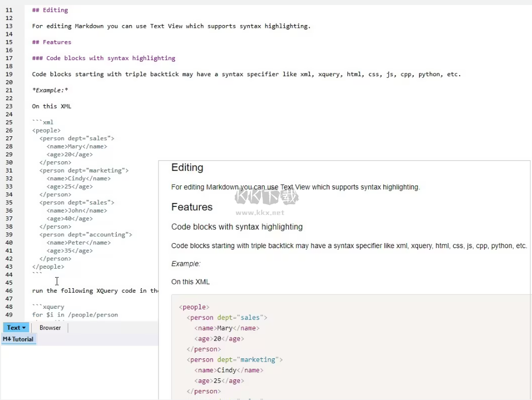Screen dimensions: 532x400
Task: Open the Text tab dropdown arrow
Action: 24,328
